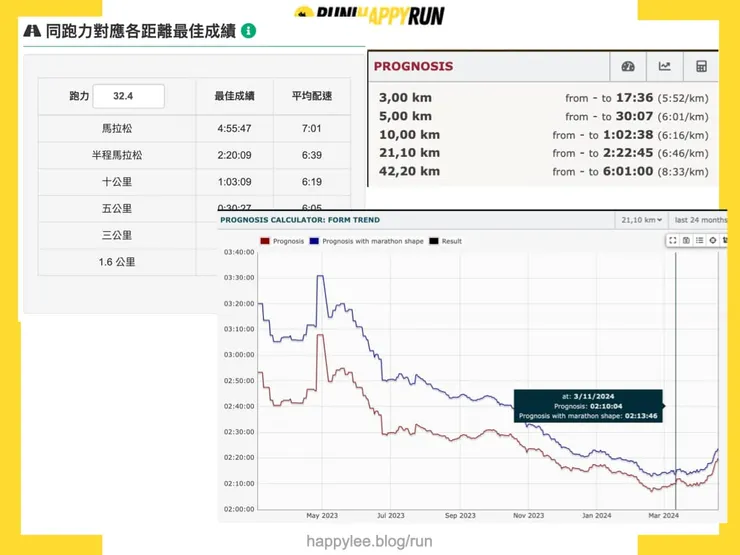Click the Prognosis Calculator: Form Trend heading
The height and width of the screenshot is (555, 740).
(300, 220)
